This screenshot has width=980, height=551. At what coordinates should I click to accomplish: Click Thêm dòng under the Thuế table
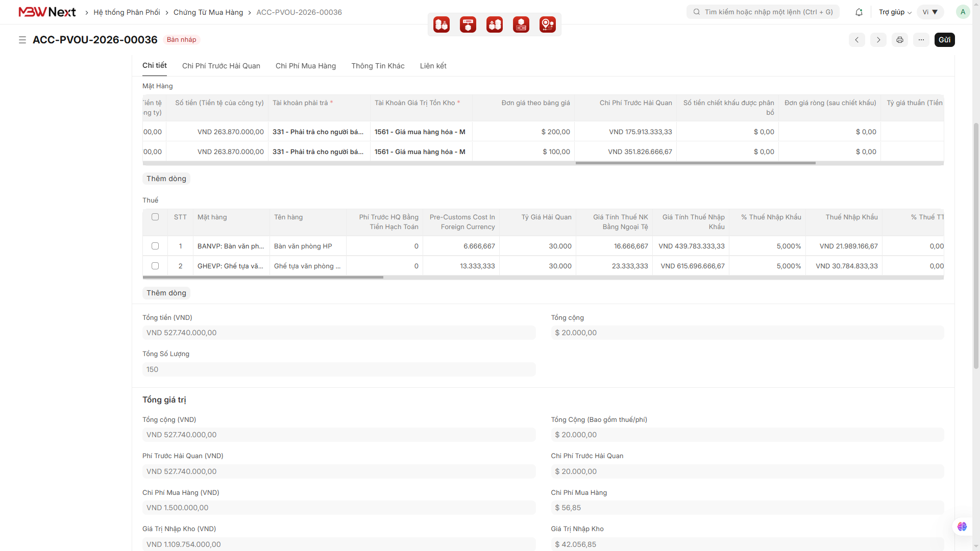(166, 293)
